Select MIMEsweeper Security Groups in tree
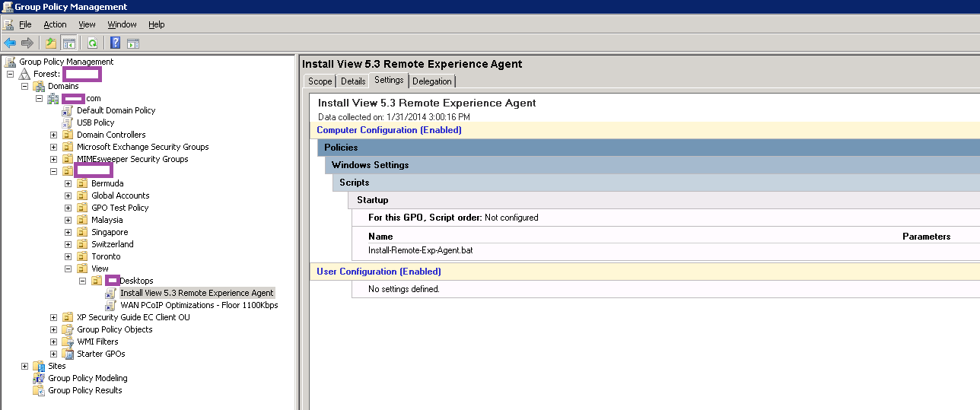The width and height of the screenshot is (980, 410). [x=132, y=159]
